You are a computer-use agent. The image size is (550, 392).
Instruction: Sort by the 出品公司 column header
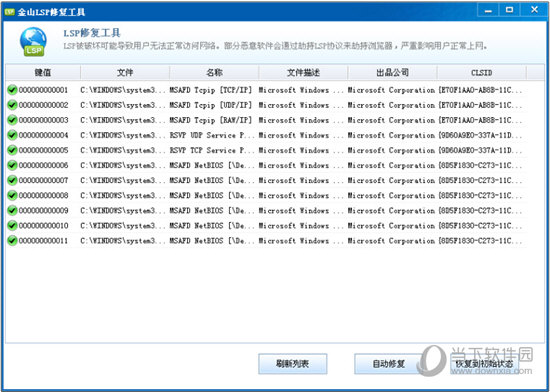[x=392, y=73]
